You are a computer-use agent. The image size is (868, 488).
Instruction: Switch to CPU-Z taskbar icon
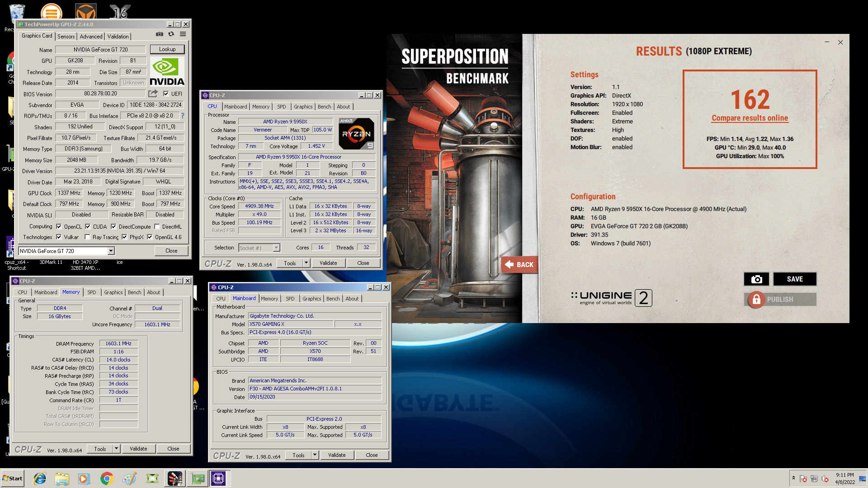(219, 479)
